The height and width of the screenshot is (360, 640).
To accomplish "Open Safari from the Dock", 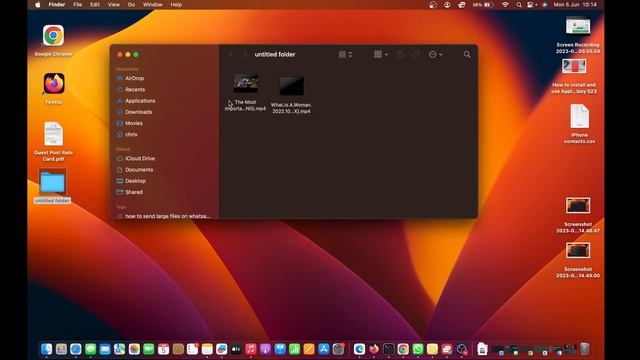I will coord(76,349).
